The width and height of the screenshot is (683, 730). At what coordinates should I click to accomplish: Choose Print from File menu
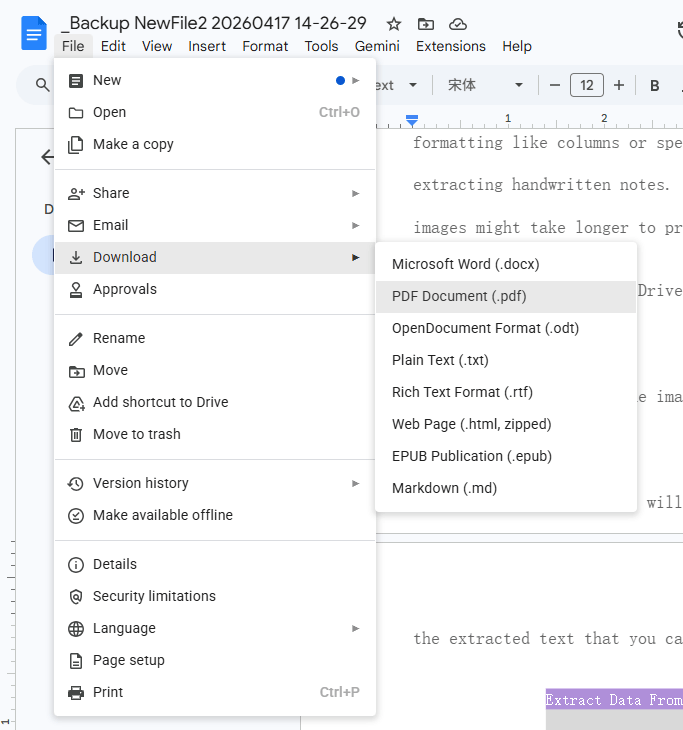pyautogui.click(x=215, y=692)
